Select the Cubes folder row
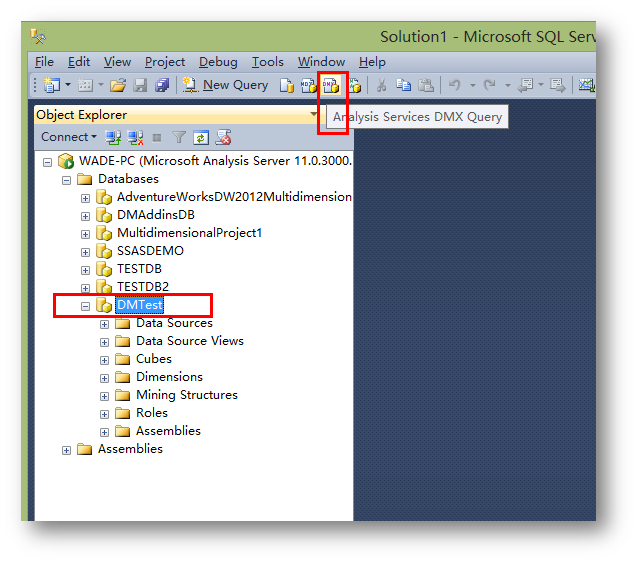 154,359
